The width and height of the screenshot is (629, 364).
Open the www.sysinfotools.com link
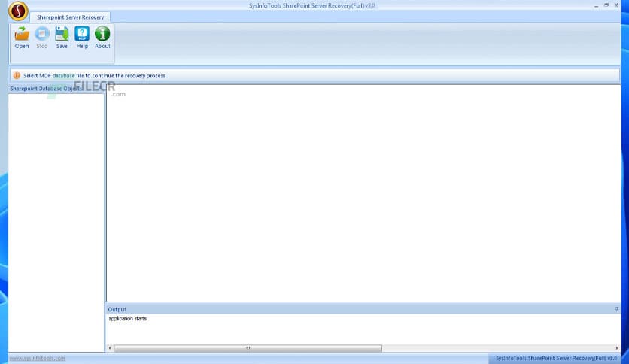point(37,359)
